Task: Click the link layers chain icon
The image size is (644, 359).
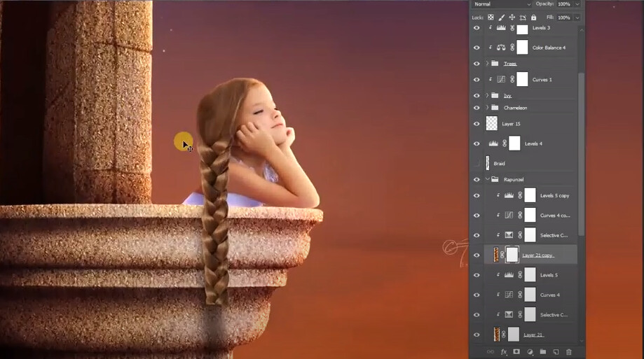Action: click(490, 351)
